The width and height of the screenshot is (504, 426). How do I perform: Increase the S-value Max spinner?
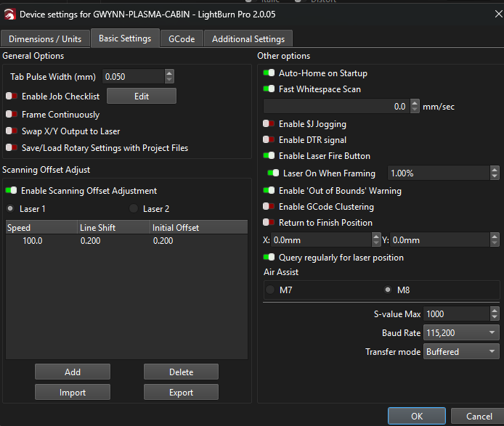pos(495,311)
